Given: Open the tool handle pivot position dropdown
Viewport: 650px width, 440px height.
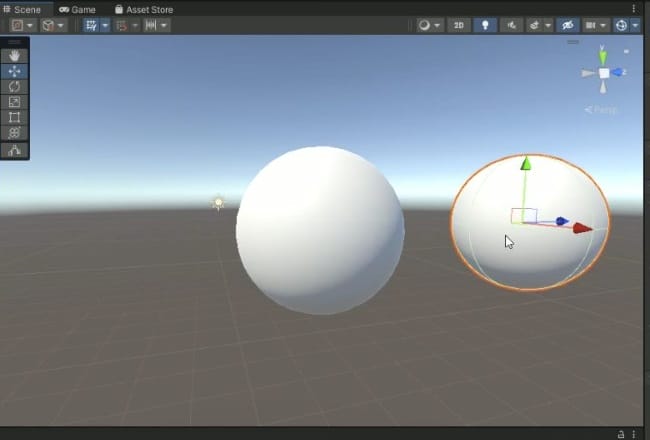Looking at the screenshot, I should (23, 25).
